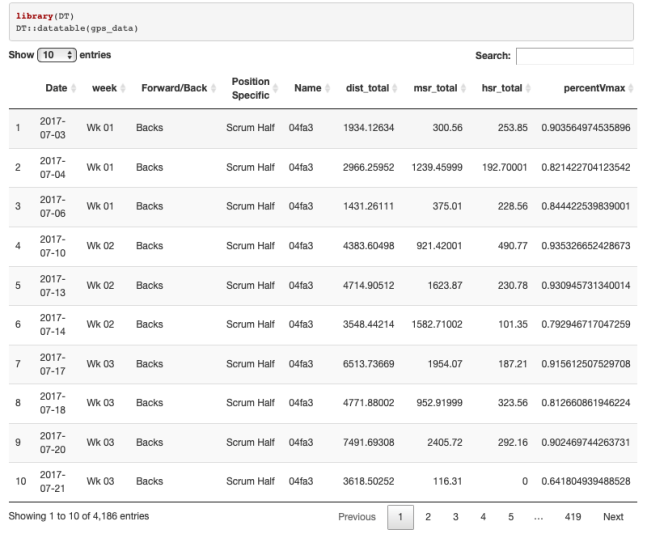
Task: Select date cell 2017-07-14
Action: pyautogui.click(x=52, y=324)
